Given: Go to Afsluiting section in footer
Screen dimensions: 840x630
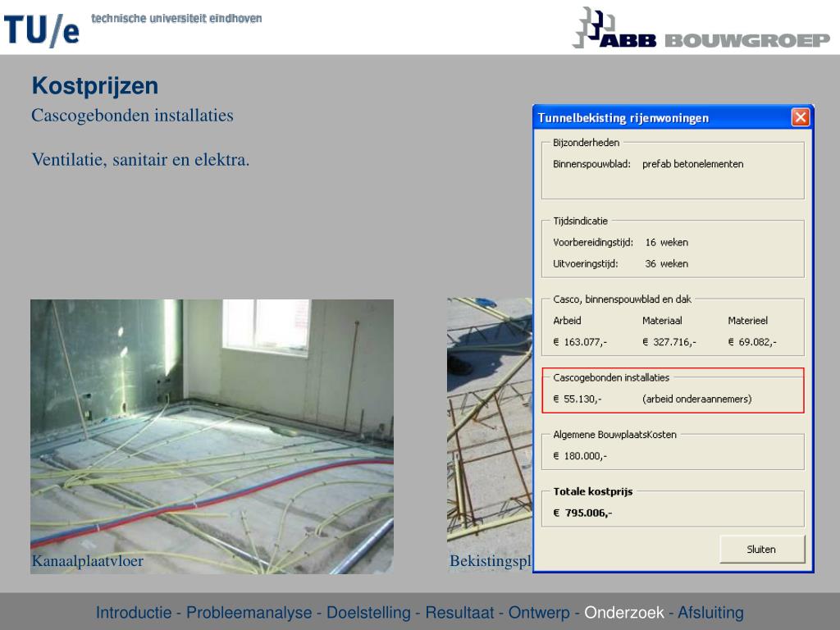Looking at the screenshot, I should [711, 612].
